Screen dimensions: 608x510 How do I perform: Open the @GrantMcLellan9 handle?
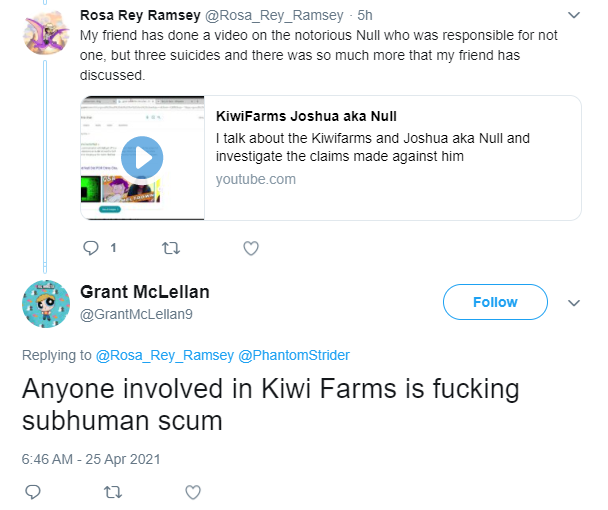136,314
